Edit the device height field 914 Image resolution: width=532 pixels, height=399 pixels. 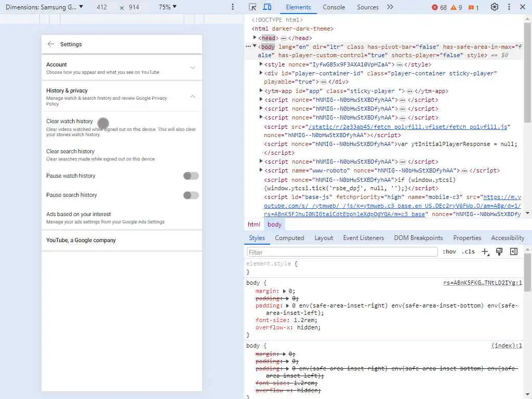click(134, 7)
